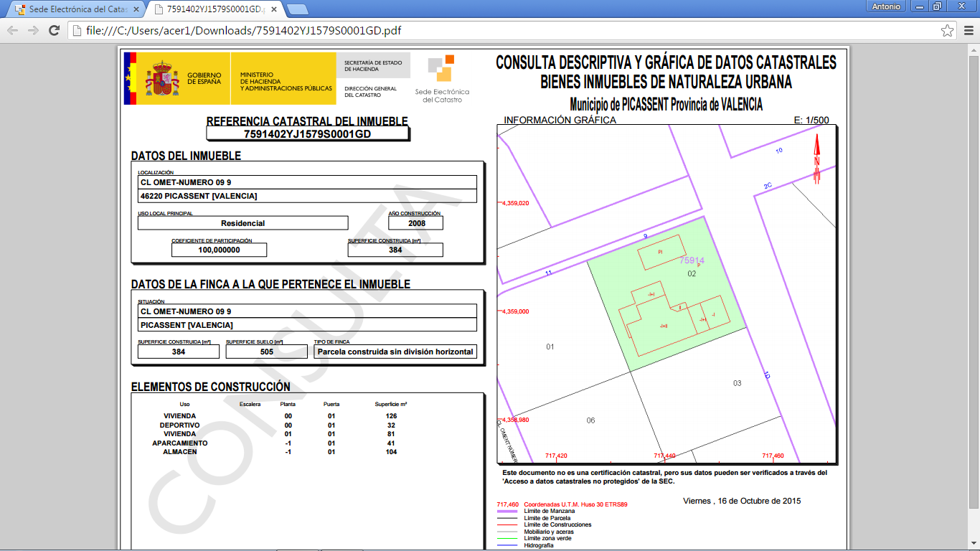Click the Residencial use field
The height and width of the screenshot is (551, 980).
pos(242,223)
